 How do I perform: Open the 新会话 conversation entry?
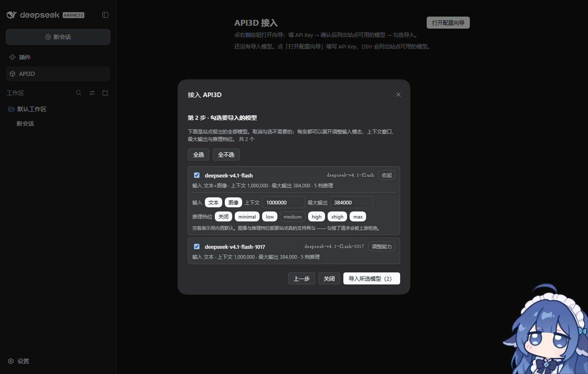(x=25, y=124)
